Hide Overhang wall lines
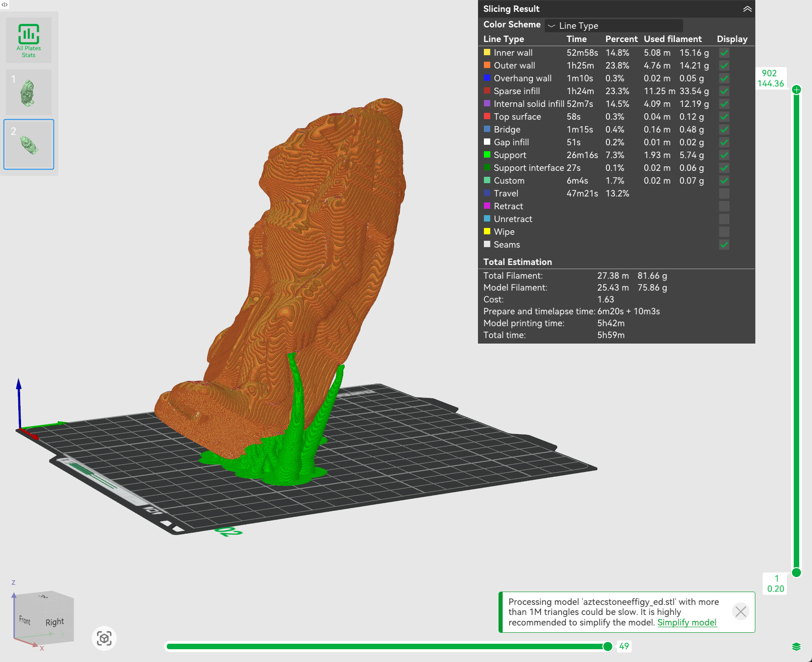This screenshot has width=812, height=662. [x=724, y=79]
